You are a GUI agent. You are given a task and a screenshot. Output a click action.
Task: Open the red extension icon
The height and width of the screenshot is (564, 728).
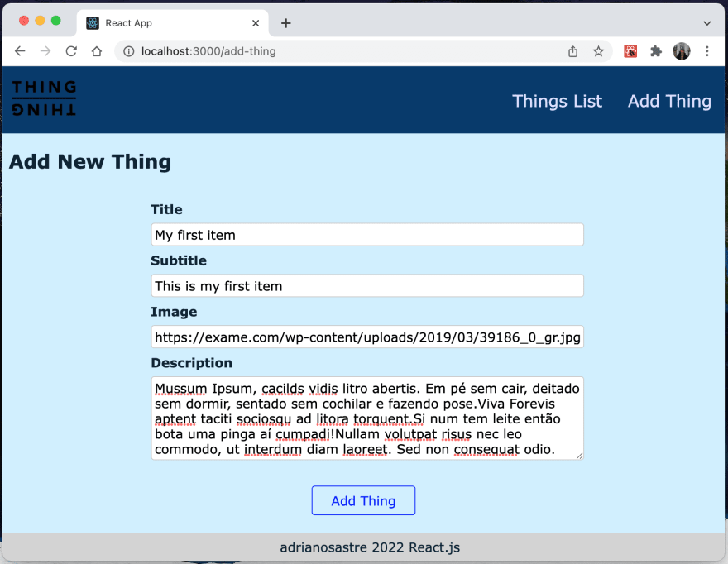click(x=630, y=51)
